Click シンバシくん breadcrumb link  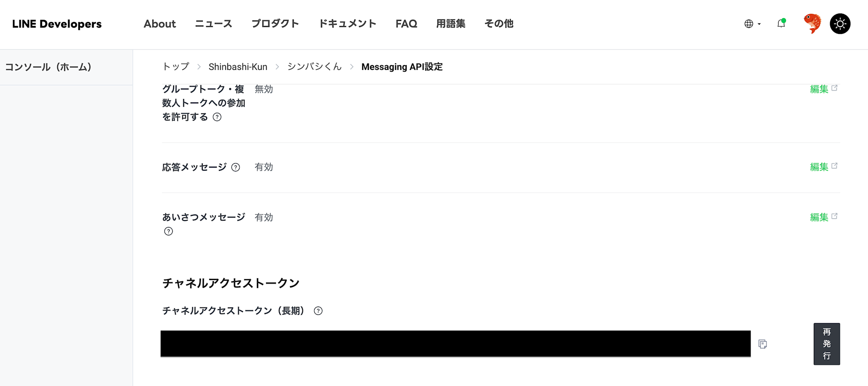click(x=314, y=67)
